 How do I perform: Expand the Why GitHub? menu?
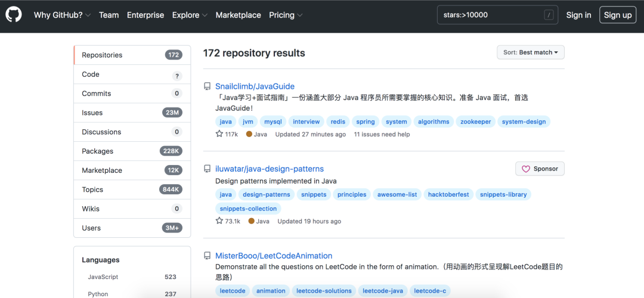click(63, 15)
